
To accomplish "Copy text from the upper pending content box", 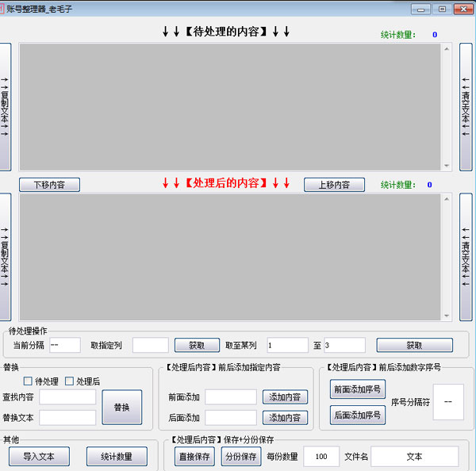I will pyautogui.click(x=6, y=107).
